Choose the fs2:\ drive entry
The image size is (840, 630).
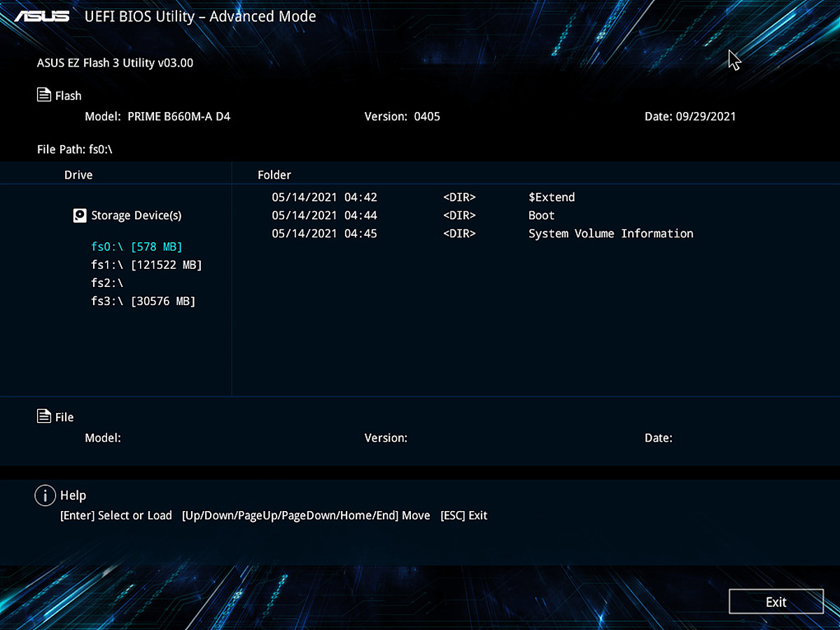click(x=107, y=283)
